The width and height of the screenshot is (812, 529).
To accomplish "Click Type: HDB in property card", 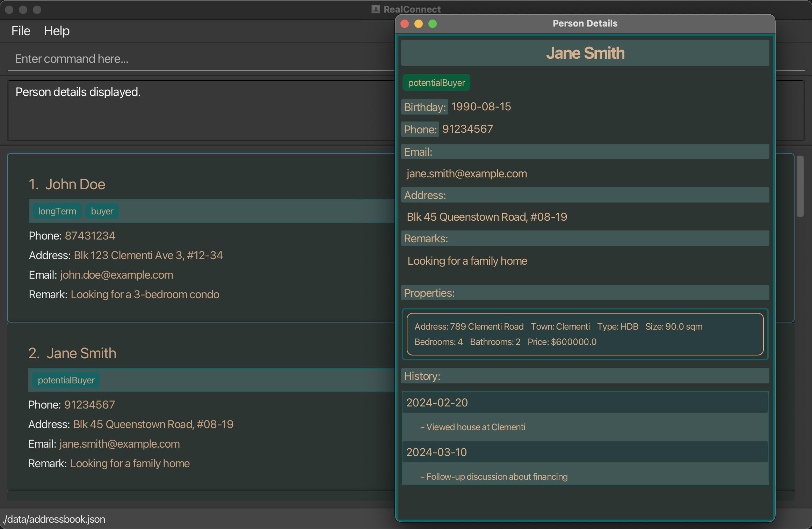I will point(618,326).
